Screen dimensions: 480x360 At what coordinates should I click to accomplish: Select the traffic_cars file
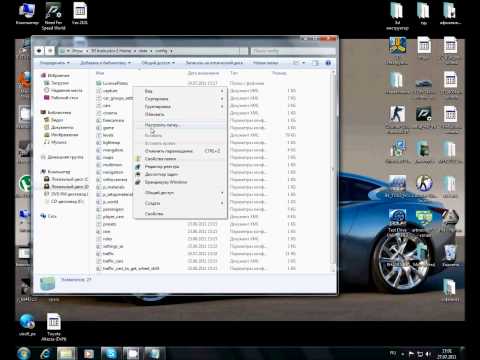click(113, 261)
